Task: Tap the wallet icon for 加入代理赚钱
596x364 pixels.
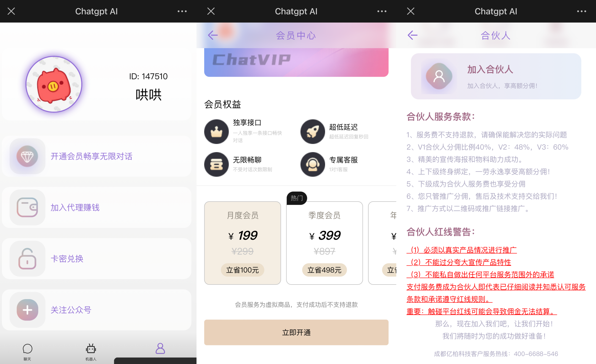Action: (x=27, y=207)
